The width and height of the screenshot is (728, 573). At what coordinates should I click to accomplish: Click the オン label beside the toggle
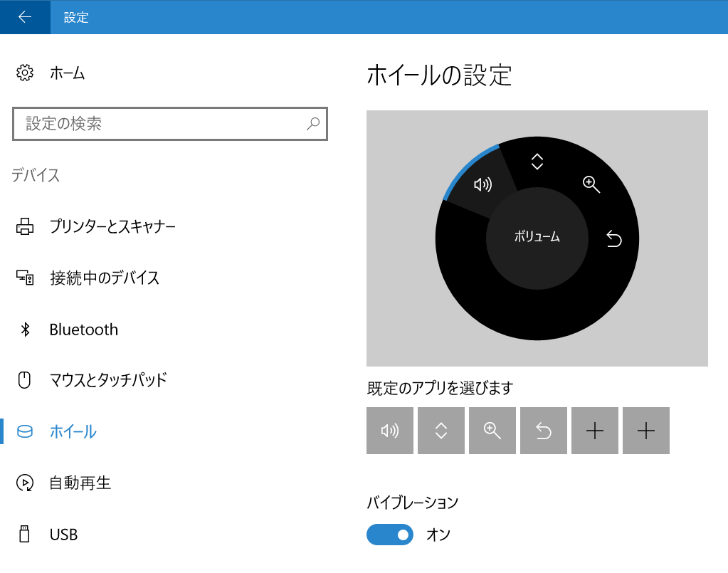point(438,535)
